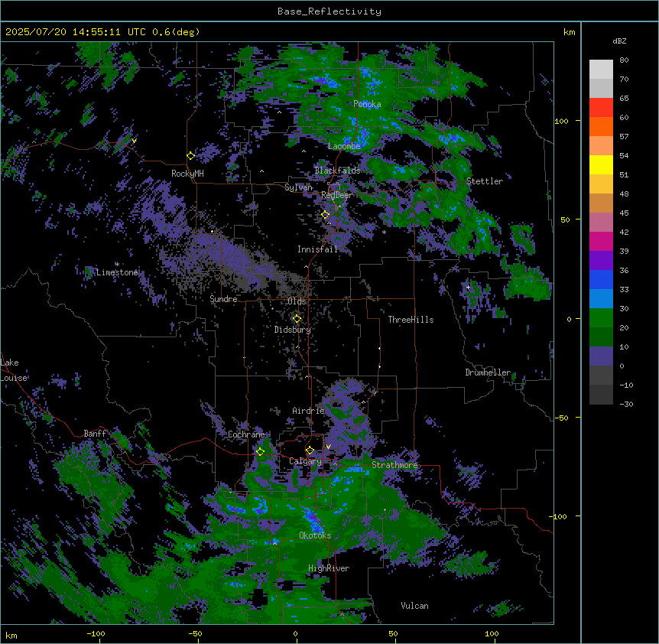Click the Okotoks label
659x644 pixels.
315,535
